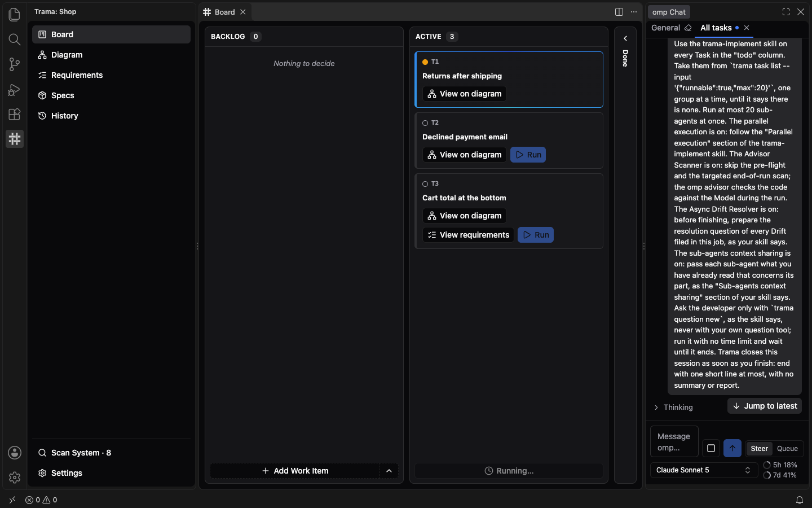The width and height of the screenshot is (812, 508).
Task: Open the Specs view
Action: pos(111,95)
